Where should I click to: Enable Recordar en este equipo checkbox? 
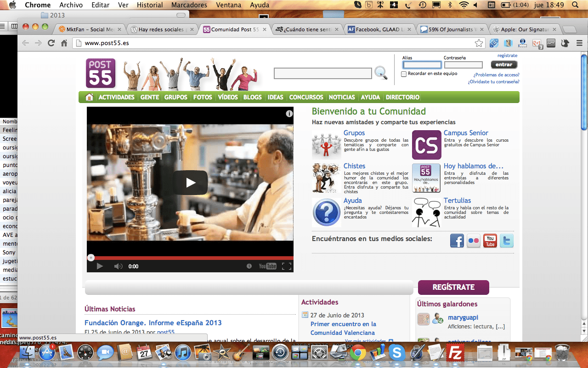pyautogui.click(x=404, y=74)
